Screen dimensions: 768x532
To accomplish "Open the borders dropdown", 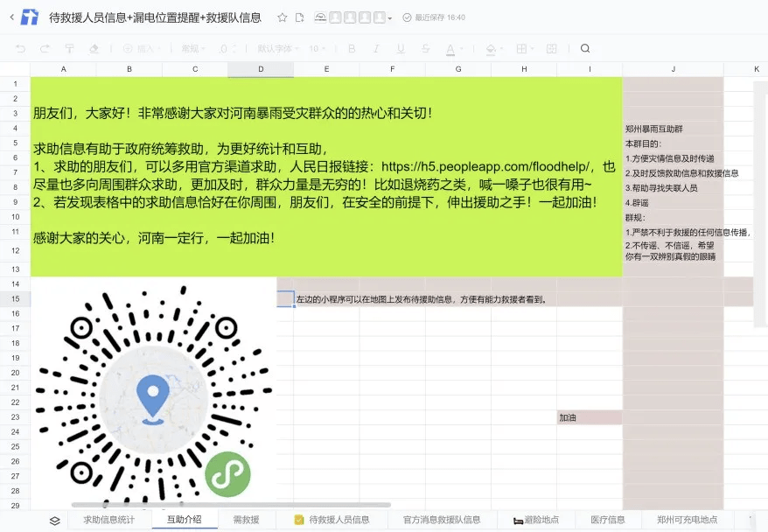I will 525,48.
